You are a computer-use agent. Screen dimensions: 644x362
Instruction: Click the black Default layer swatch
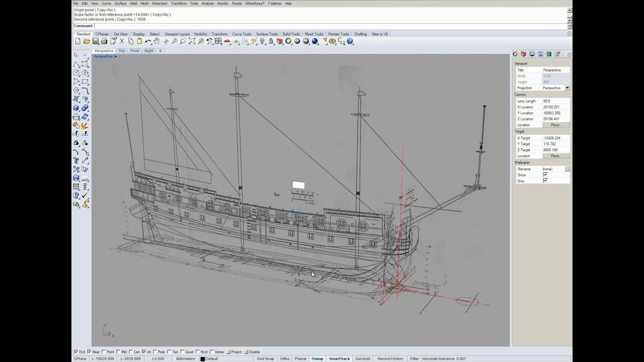coord(203,359)
